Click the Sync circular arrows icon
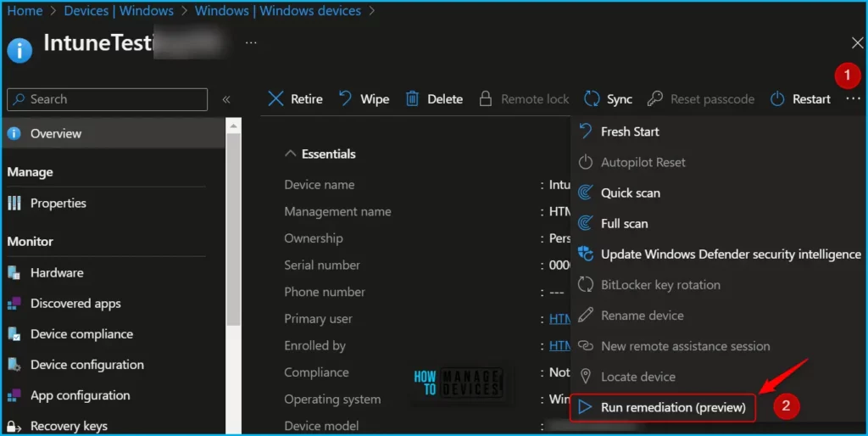Image resolution: width=868 pixels, height=436 pixels. (592, 98)
